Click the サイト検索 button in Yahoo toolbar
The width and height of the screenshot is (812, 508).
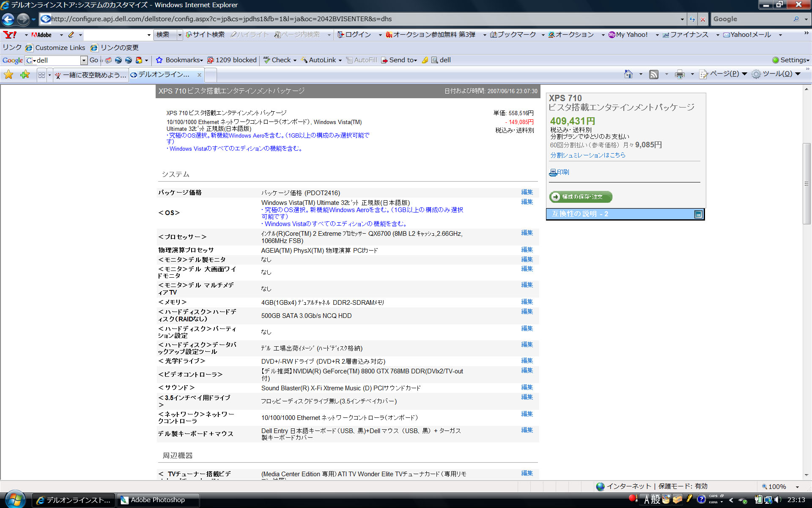[x=205, y=35]
